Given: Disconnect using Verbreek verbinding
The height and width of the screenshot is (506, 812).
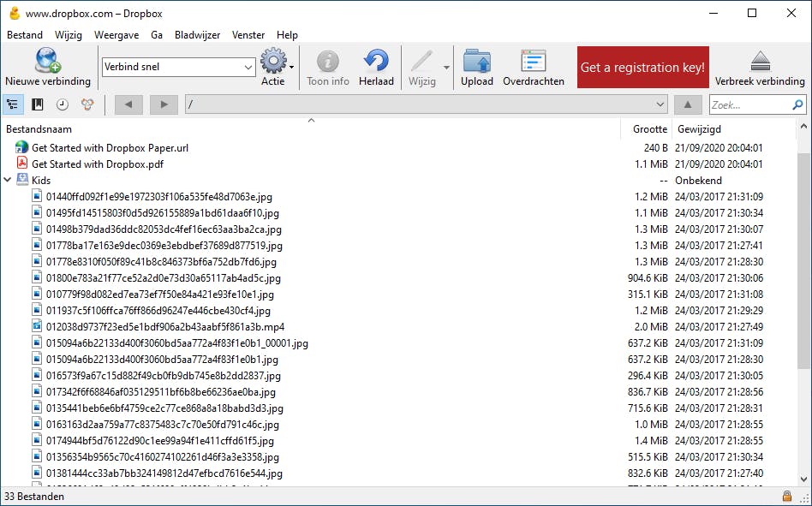Looking at the screenshot, I should (x=760, y=68).
